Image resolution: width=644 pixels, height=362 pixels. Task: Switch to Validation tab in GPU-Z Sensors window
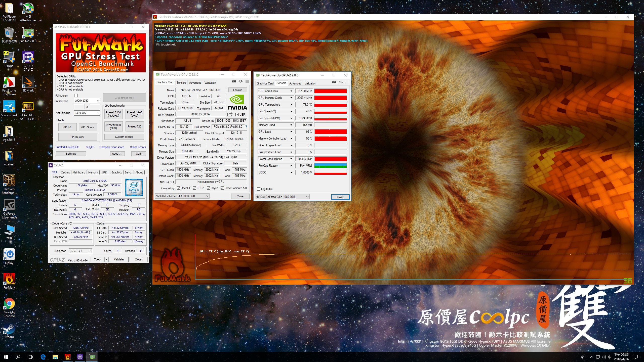click(x=310, y=83)
